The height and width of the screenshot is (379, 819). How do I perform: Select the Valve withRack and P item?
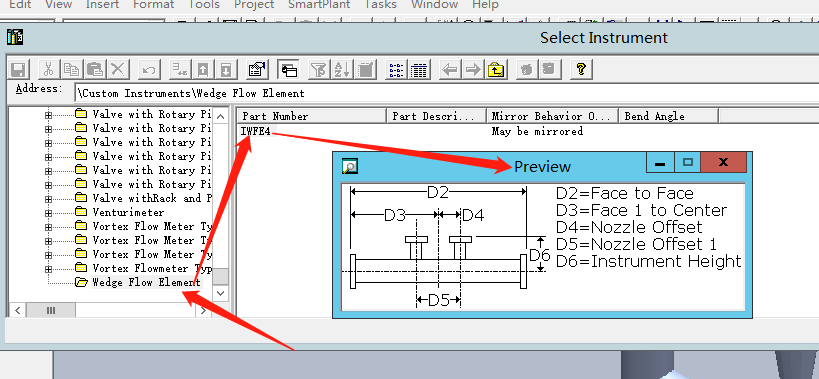(152, 198)
